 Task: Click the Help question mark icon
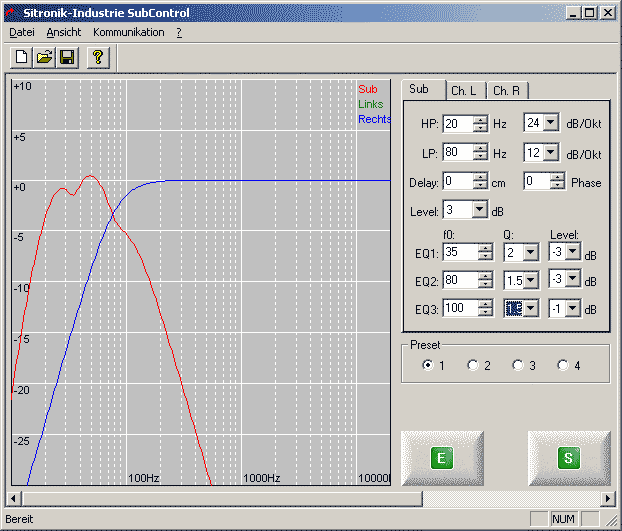[97, 58]
